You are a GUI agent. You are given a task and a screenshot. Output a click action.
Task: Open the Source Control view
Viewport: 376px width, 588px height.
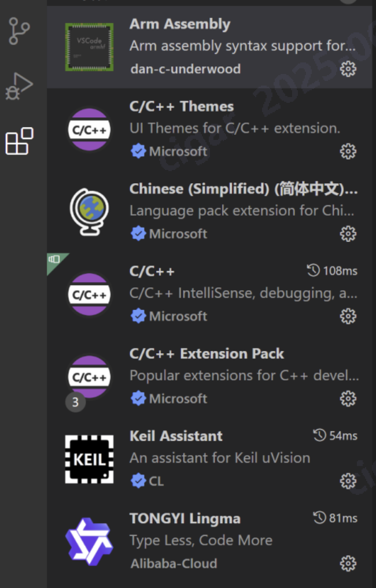(x=19, y=31)
